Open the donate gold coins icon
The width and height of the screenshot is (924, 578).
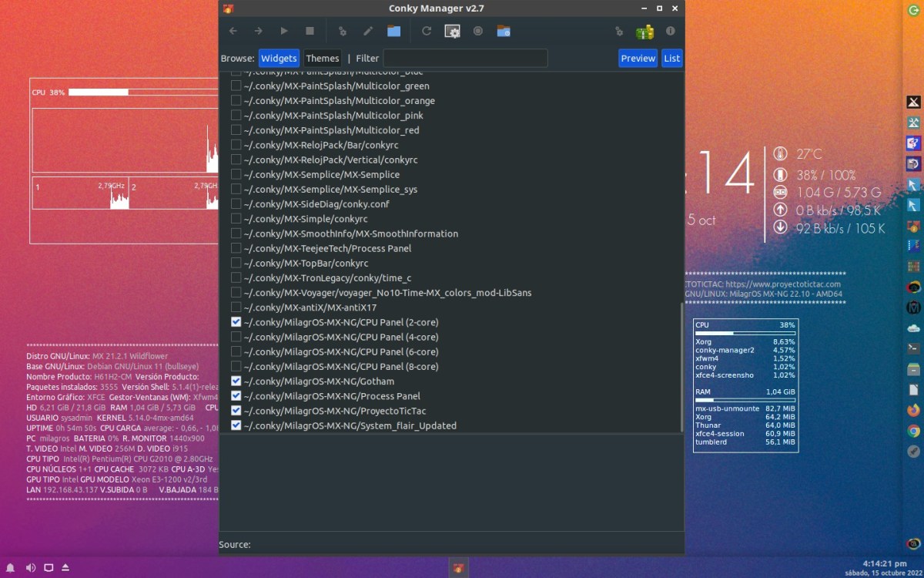click(x=644, y=31)
